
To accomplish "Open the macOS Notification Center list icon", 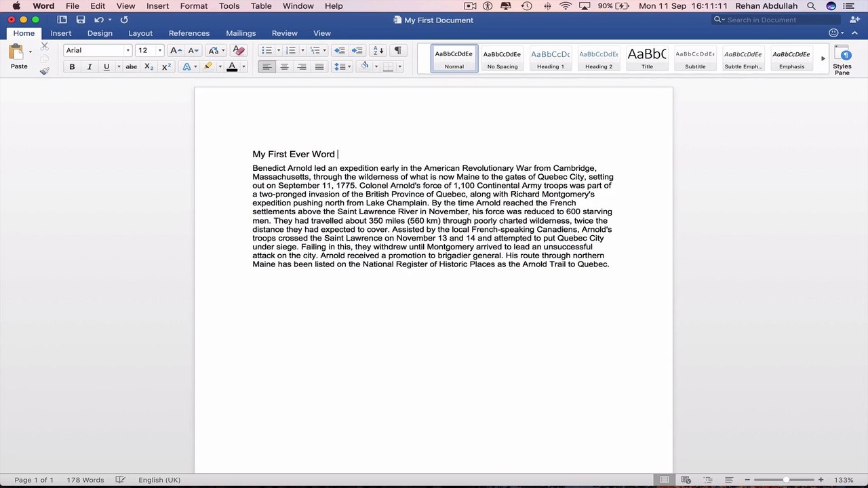I will 848,6.
